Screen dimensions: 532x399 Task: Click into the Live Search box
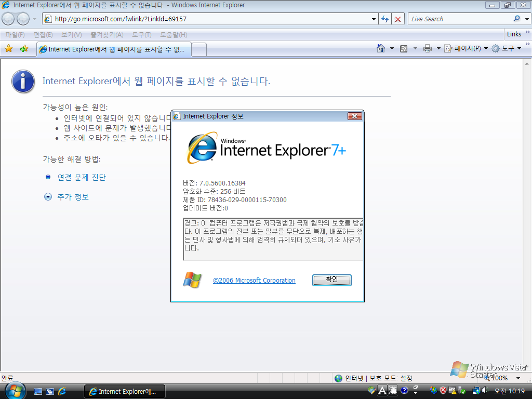point(461,19)
